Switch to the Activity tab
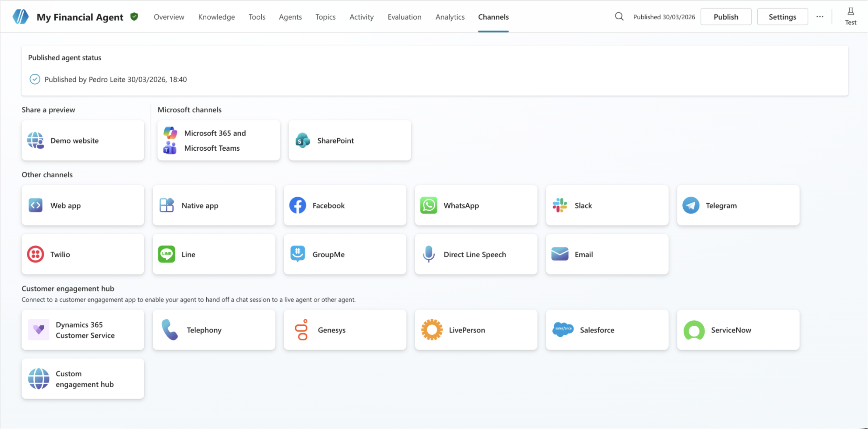The image size is (868, 429). click(x=361, y=17)
